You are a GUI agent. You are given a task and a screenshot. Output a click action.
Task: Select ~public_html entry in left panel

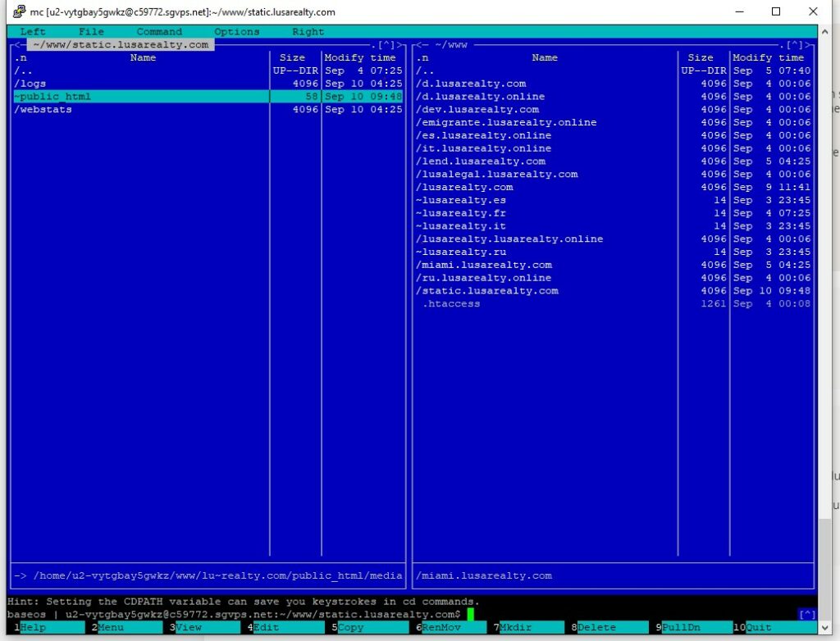[208, 97]
